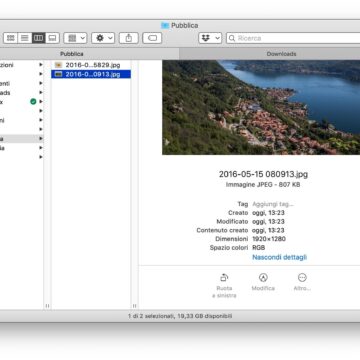
Task: Click the Ricerca search field
Action: 293,38
